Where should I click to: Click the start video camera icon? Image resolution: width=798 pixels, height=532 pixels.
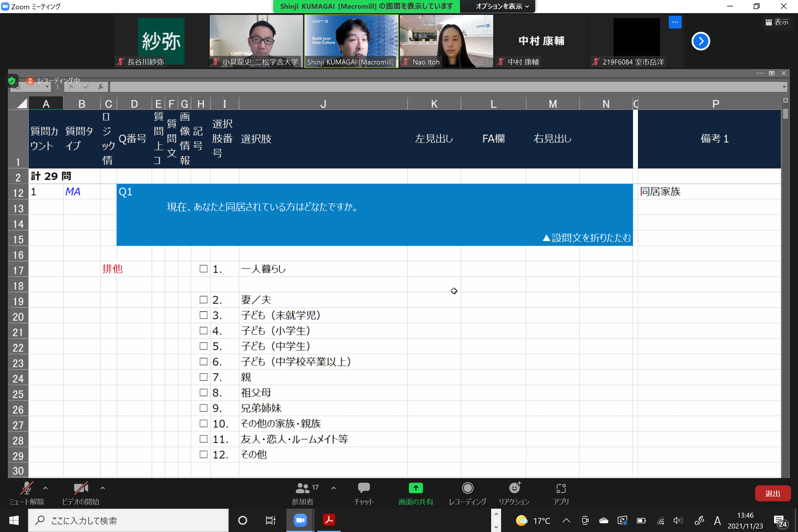(x=81, y=488)
